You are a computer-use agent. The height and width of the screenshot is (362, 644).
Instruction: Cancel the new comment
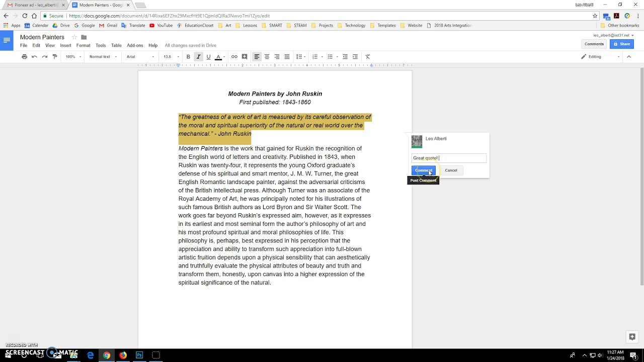(451, 170)
